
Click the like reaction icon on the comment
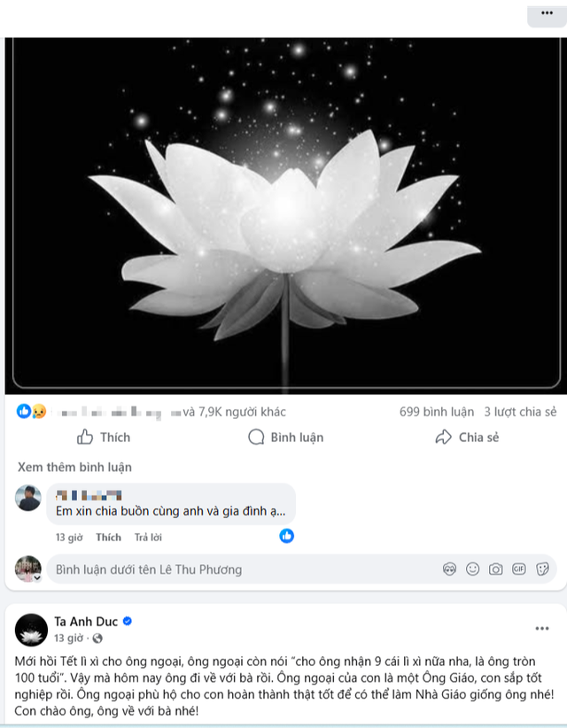pos(286,536)
